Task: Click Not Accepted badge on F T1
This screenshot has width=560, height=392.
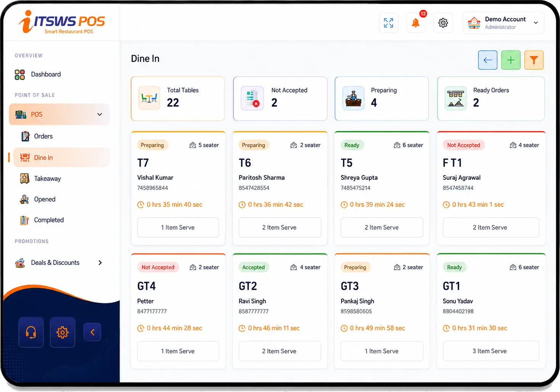Action: click(x=464, y=145)
